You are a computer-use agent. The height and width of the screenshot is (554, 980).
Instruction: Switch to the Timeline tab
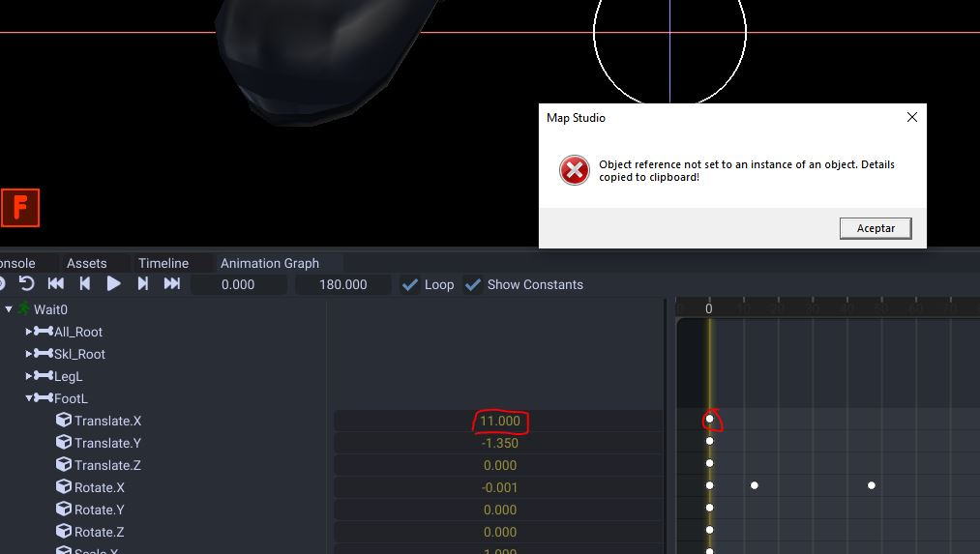[163, 263]
